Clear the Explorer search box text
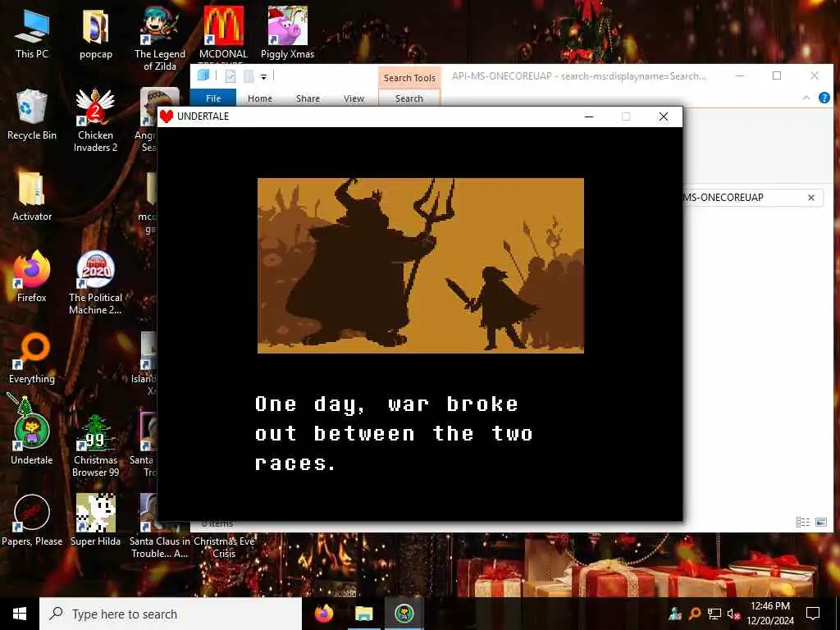 [x=811, y=198]
